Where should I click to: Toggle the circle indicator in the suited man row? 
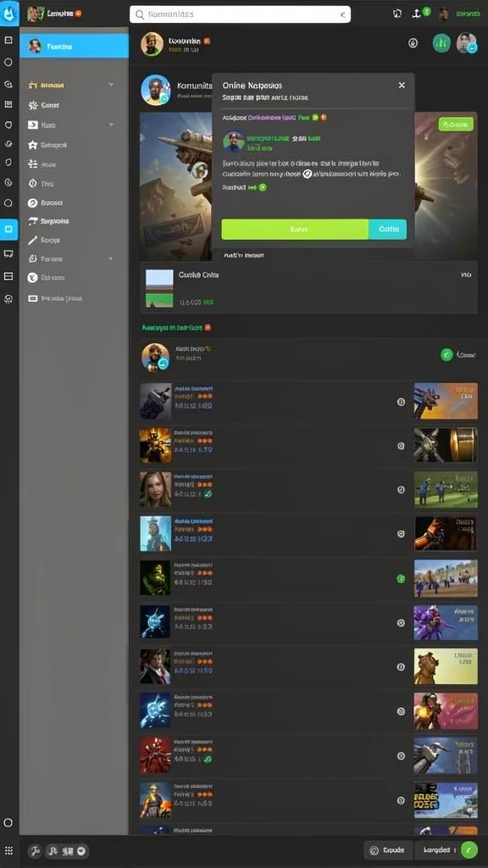pyautogui.click(x=401, y=667)
